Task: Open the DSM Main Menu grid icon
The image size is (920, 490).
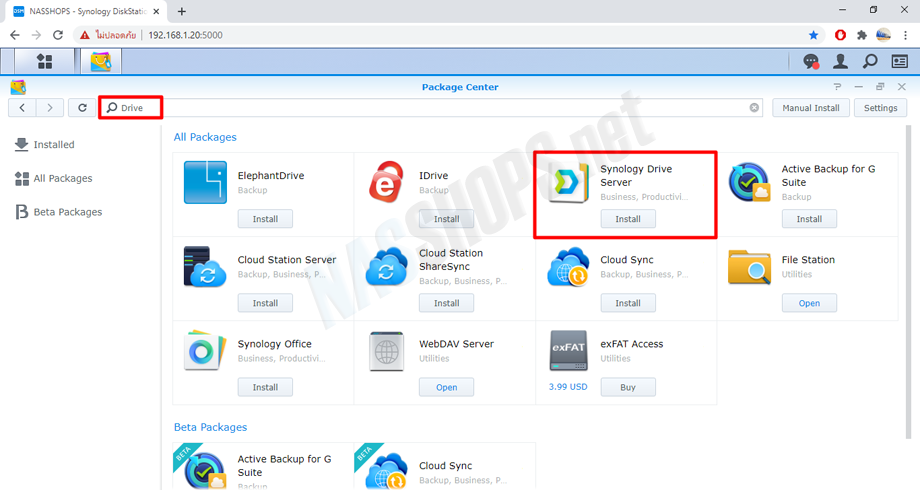Action: coord(45,61)
